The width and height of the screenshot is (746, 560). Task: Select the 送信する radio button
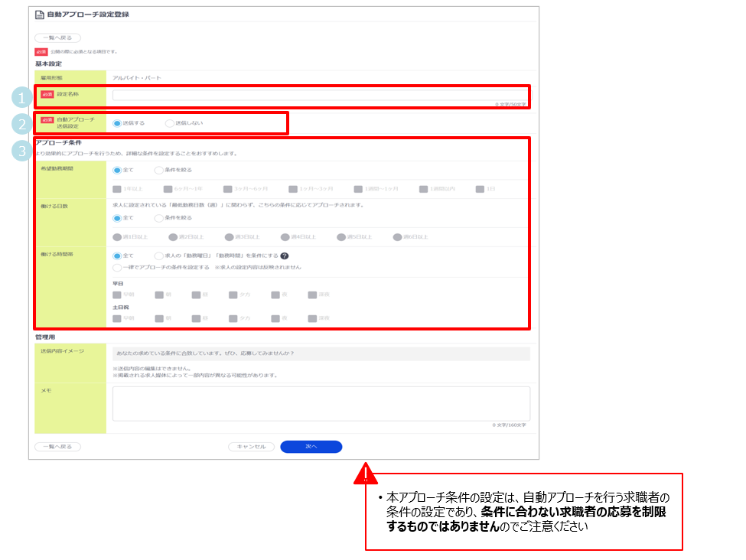tap(117, 122)
